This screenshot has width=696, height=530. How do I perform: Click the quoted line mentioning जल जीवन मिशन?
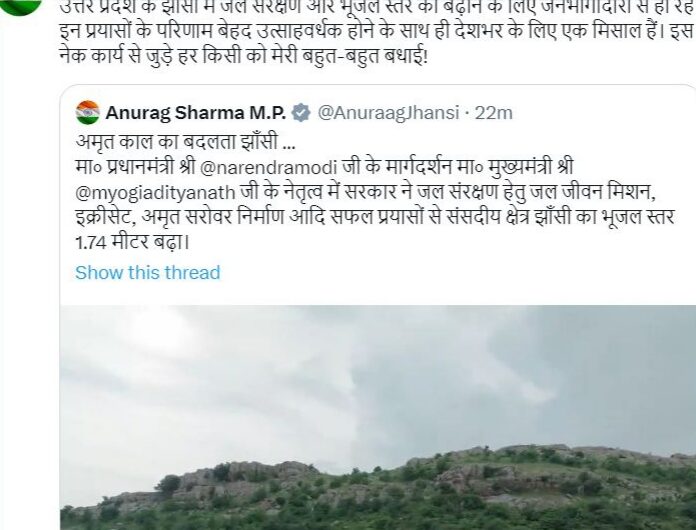[366, 193]
